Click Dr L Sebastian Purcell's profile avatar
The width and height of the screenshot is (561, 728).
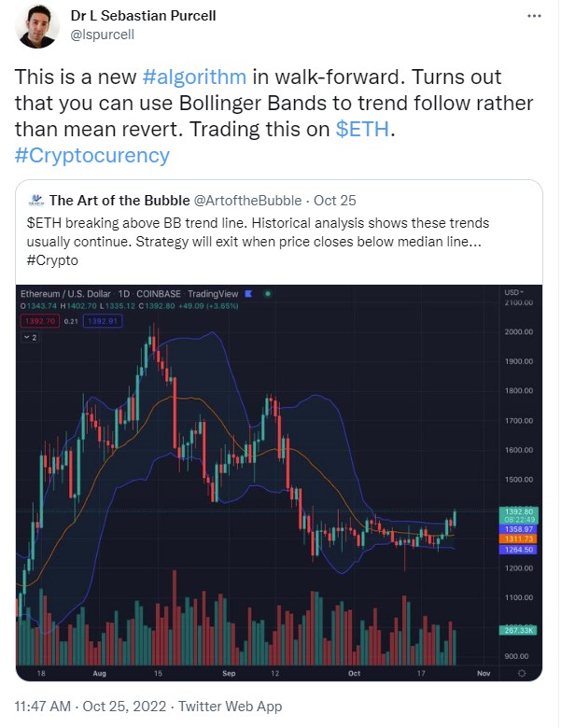37,26
